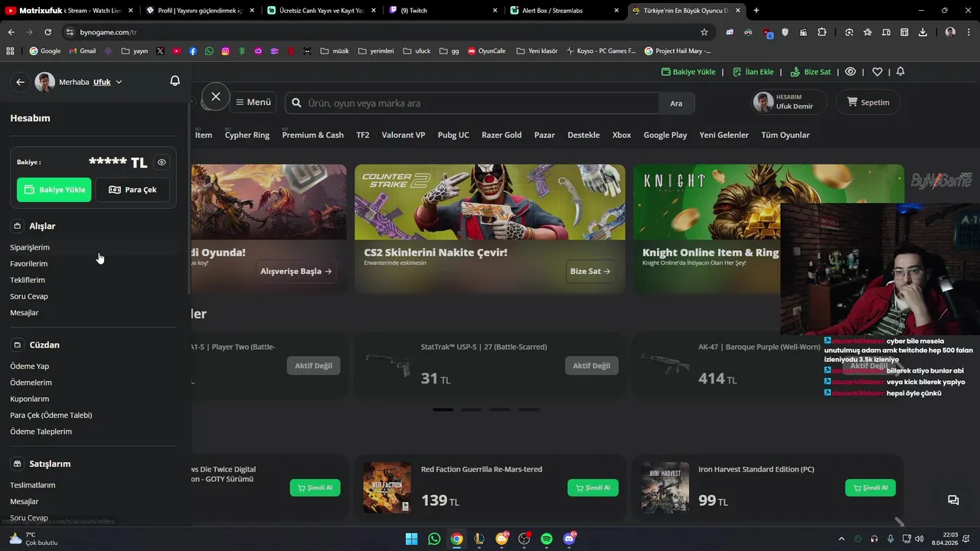Open the Yeni klasör bookmarks folder
The image size is (980, 551).
537,51
